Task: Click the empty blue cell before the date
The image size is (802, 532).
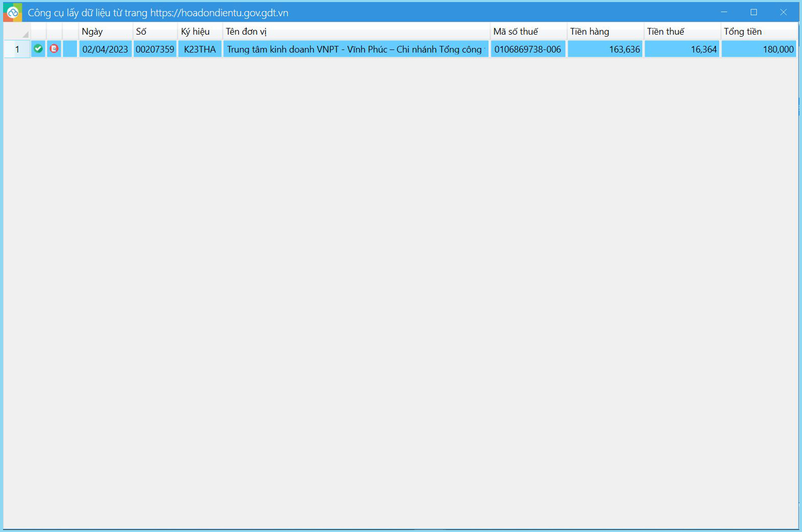Action: (x=70, y=49)
